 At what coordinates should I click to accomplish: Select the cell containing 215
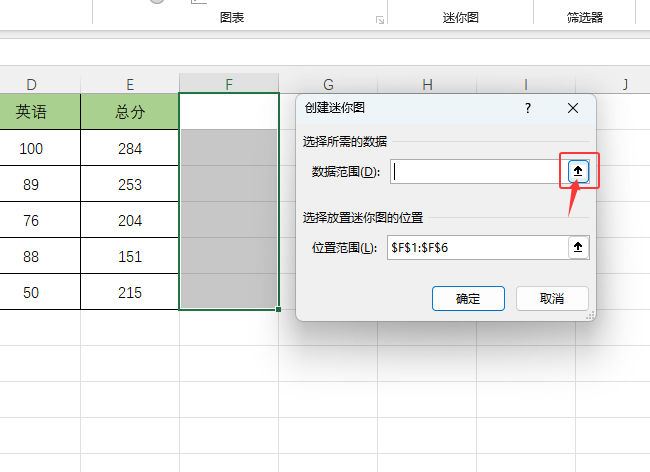point(130,292)
